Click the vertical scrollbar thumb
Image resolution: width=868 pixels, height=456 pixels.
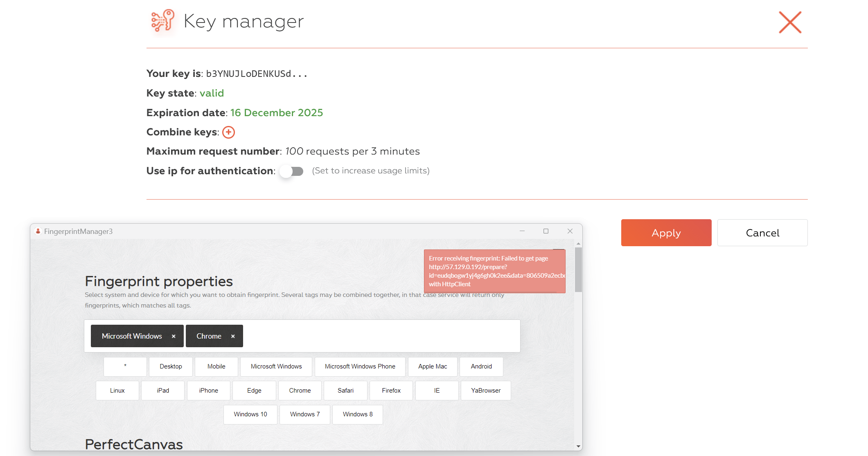click(578, 269)
